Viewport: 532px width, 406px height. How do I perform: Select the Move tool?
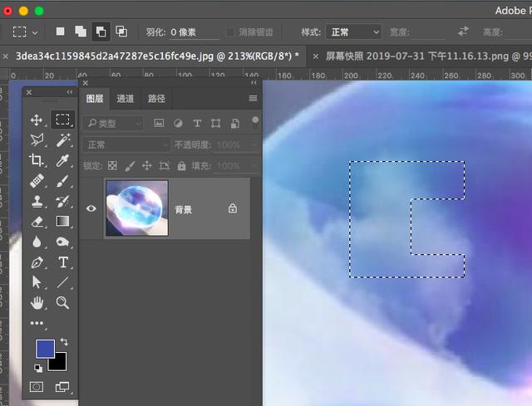[x=37, y=120]
